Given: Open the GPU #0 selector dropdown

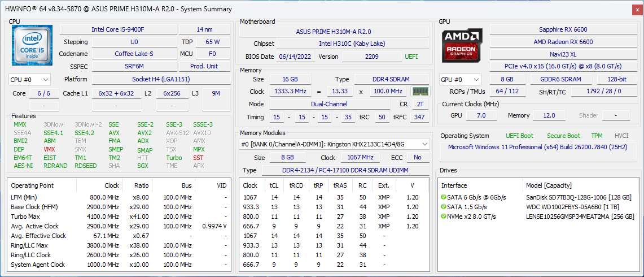Looking at the screenshot, I should pyautogui.click(x=460, y=80).
